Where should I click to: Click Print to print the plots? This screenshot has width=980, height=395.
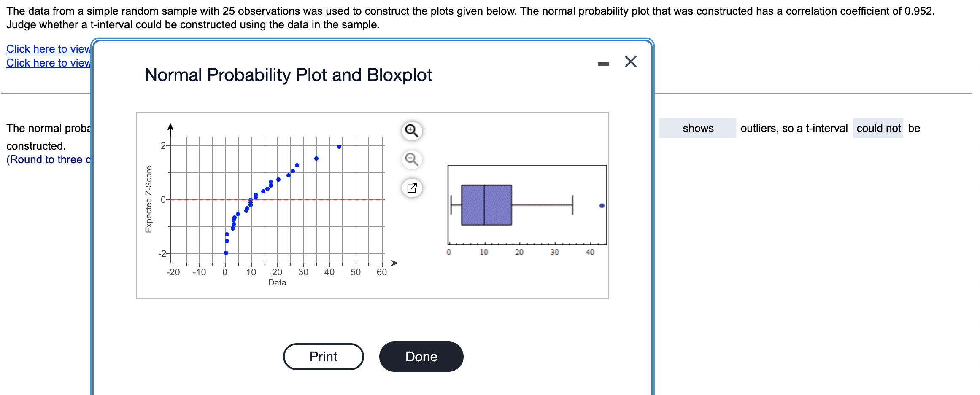click(323, 356)
